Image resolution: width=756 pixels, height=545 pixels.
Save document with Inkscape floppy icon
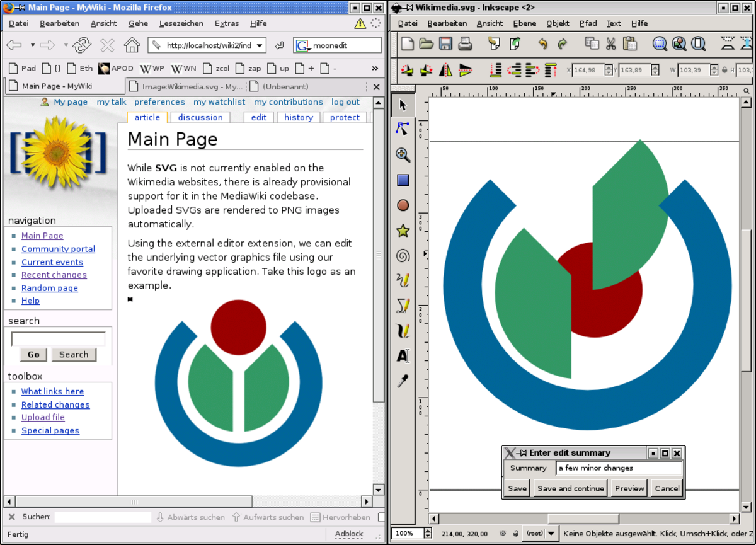[x=445, y=43]
